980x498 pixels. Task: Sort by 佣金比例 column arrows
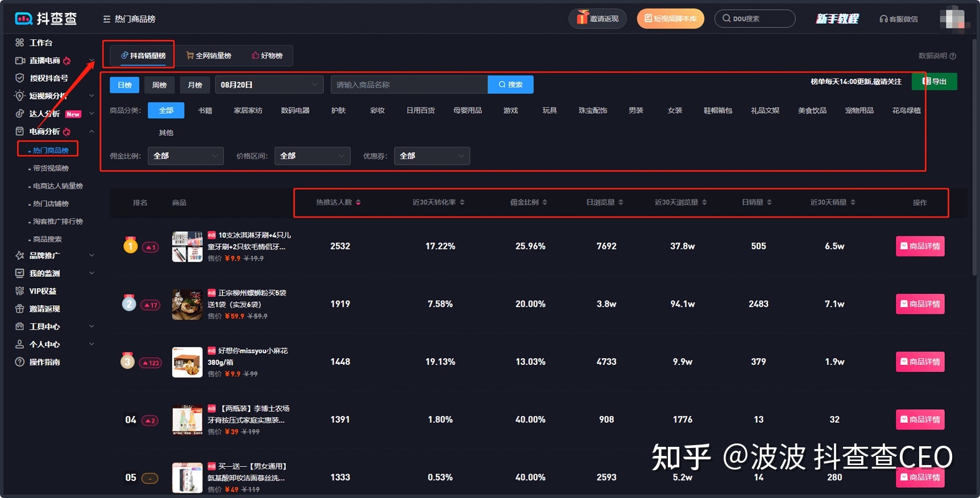click(x=545, y=202)
